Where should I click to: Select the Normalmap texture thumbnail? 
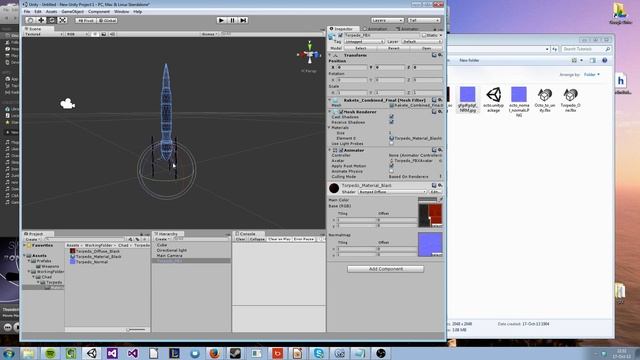tap(430, 244)
